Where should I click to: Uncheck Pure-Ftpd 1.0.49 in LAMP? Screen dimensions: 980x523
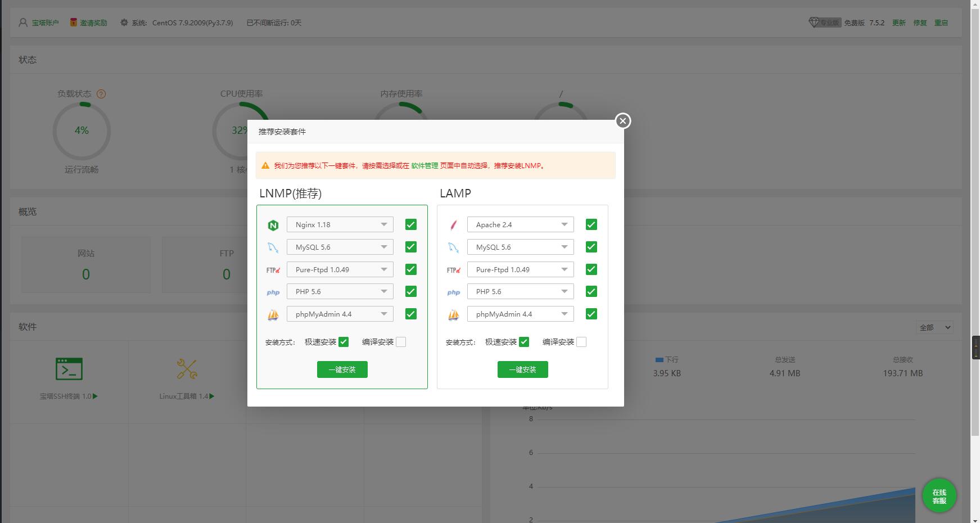(591, 269)
